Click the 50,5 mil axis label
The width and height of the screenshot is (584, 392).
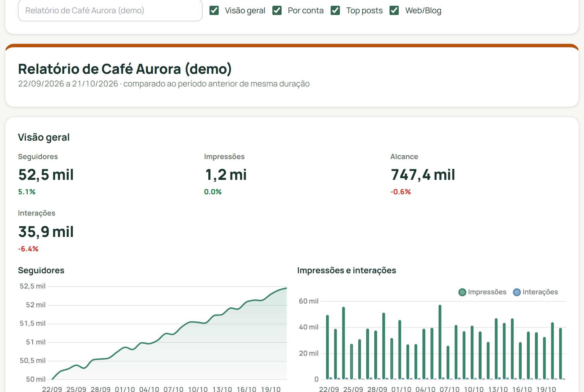33,361
